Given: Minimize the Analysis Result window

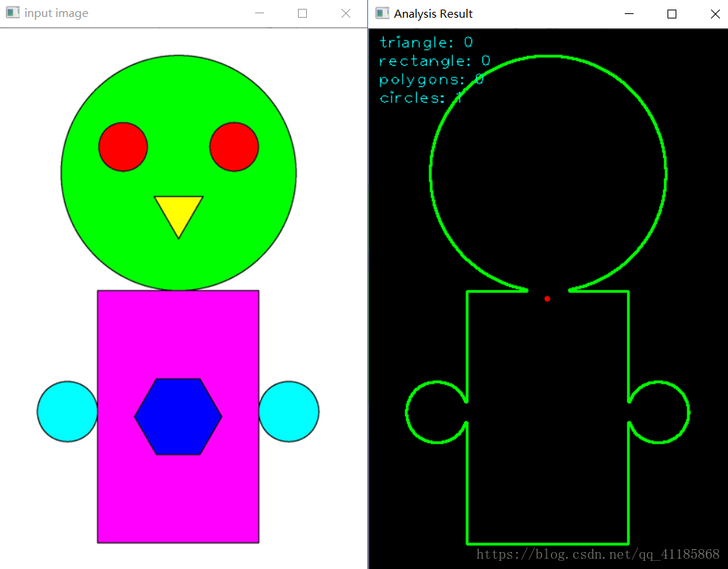Looking at the screenshot, I should coord(629,13).
